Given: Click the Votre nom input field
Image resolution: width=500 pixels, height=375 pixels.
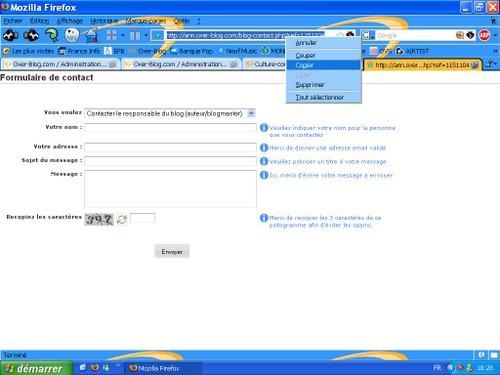Looking at the screenshot, I should click(170, 127).
